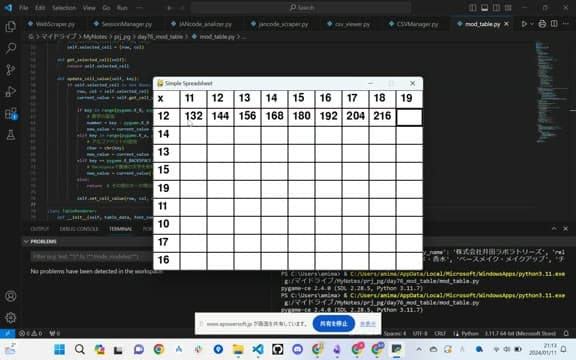Click the Search command center box

click(x=300, y=8)
